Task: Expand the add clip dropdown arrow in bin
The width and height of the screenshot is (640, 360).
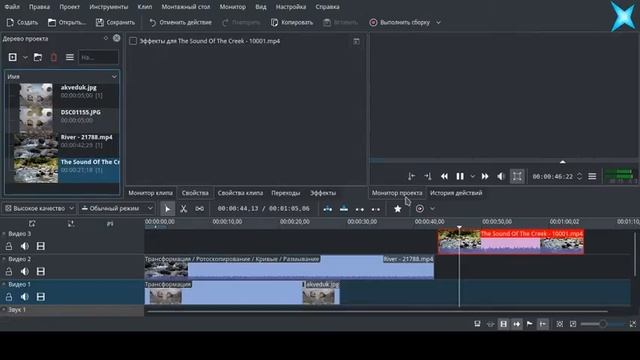Action: pyautogui.click(x=25, y=58)
